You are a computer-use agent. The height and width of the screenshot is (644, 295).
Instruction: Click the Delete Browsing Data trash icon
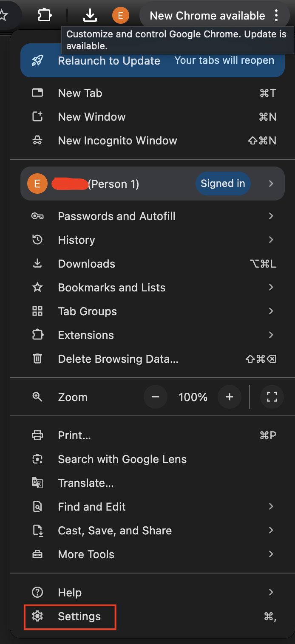pos(37,359)
